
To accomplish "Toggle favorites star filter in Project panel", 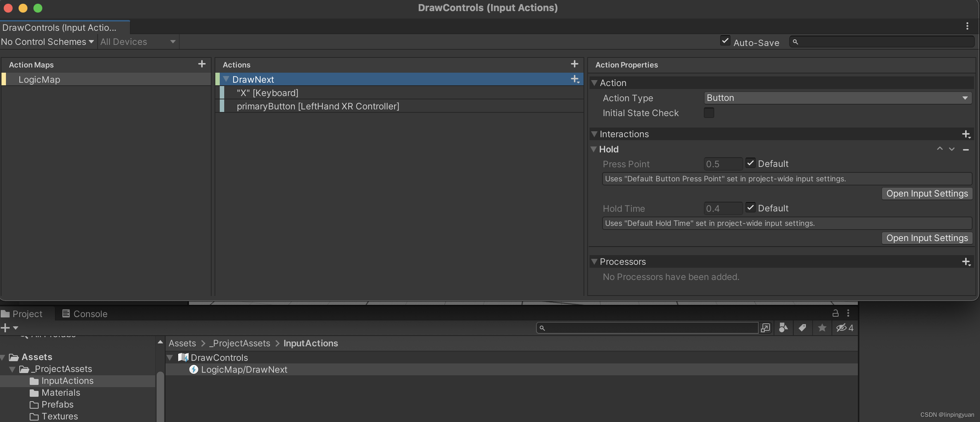I will point(822,328).
